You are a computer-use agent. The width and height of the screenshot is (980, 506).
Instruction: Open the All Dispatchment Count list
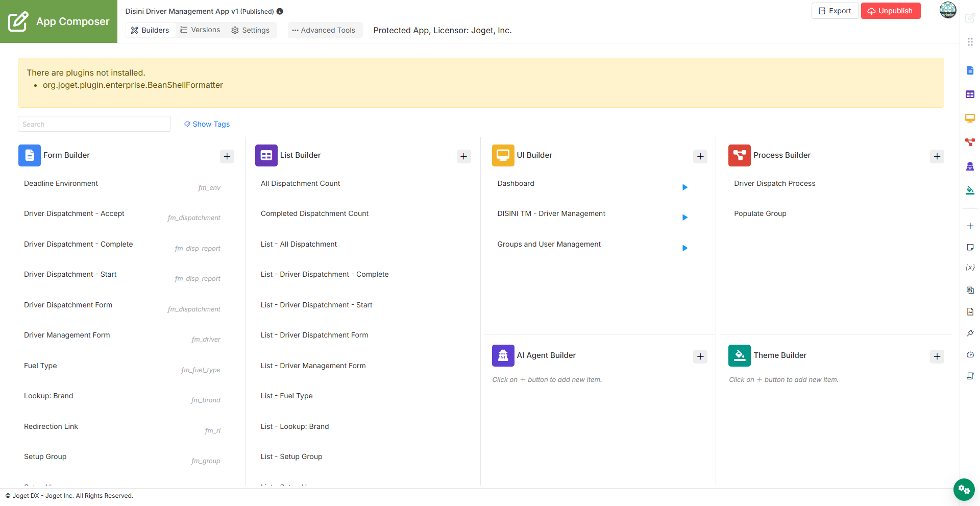pos(300,183)
